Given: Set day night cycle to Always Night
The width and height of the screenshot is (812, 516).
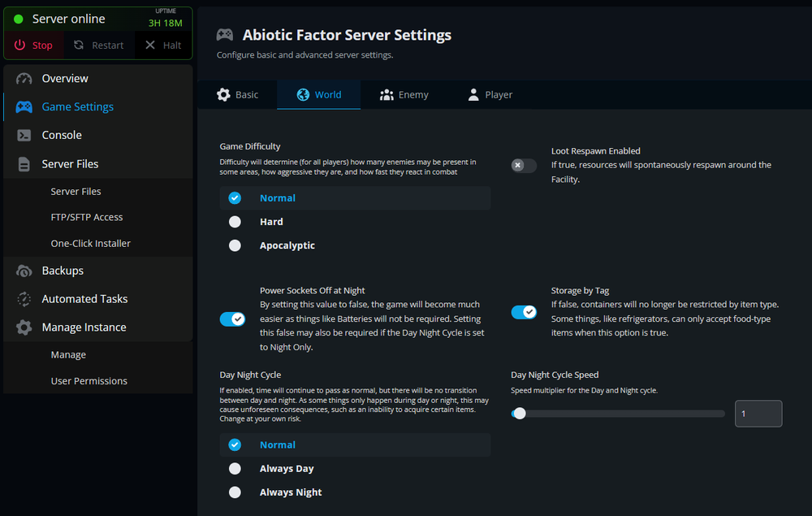Looking at the screenshot, I should point(356,492).
